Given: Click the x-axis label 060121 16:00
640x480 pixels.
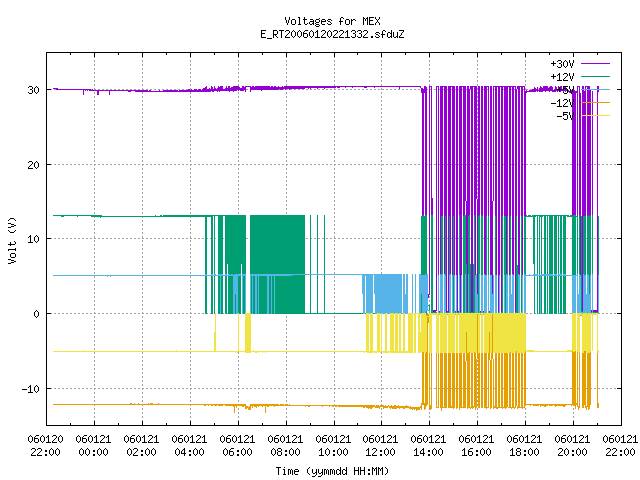Looking at the screenshot, I should coord(477,446).
